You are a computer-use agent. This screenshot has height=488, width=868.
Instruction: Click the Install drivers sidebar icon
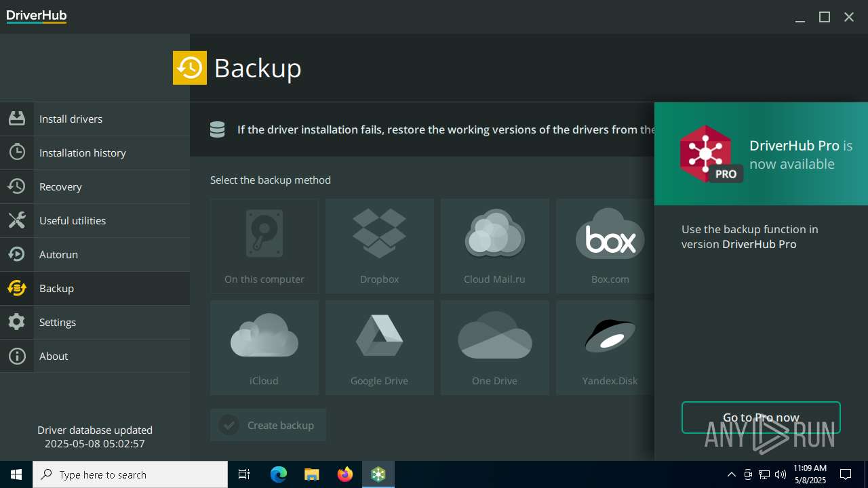pyautogui.click(x=17, y=119)
